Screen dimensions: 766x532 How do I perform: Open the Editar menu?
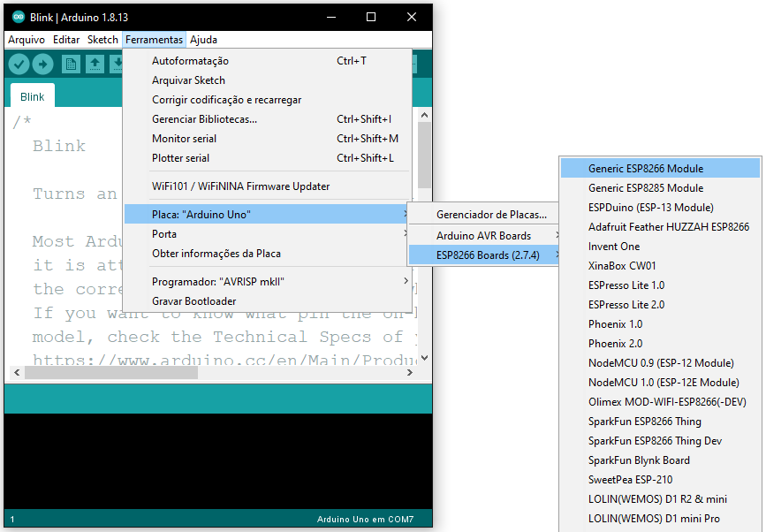pyautogui.click(x=66, y=40)
